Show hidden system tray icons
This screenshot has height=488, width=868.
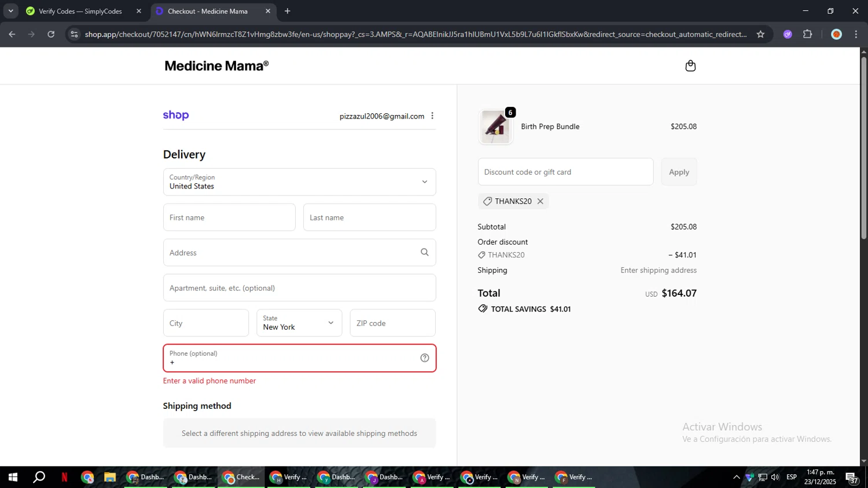point(736,477)
